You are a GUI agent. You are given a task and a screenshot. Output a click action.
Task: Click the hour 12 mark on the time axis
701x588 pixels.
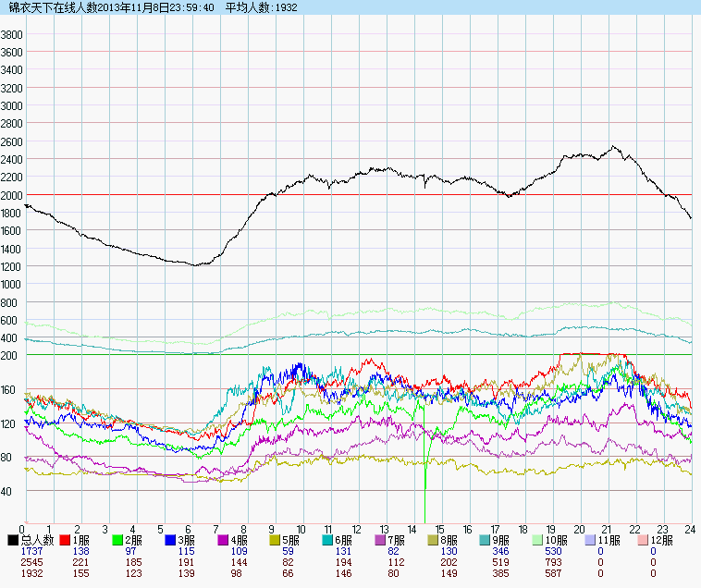click(x=356, y=529)
